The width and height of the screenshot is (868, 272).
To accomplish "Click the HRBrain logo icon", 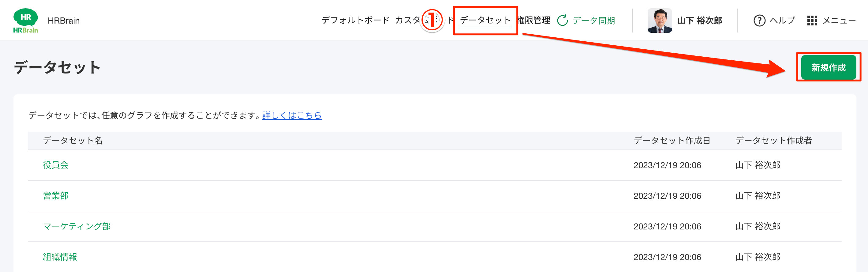I will coord(25,20).
